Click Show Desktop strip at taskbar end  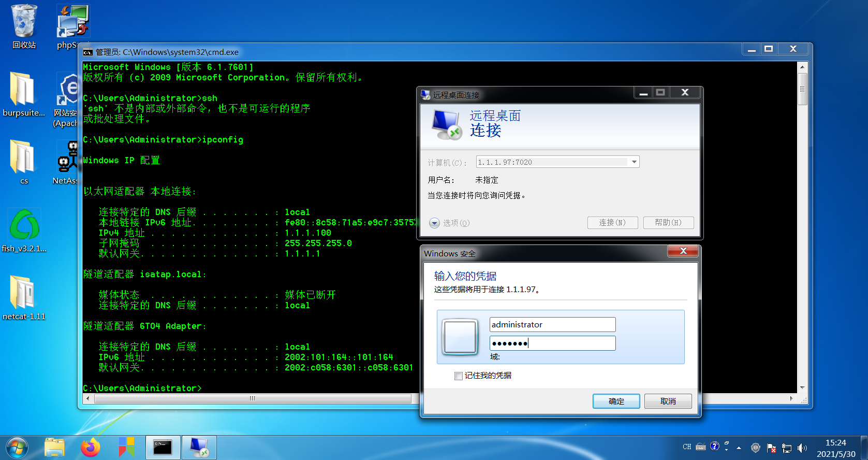[864, 448]
